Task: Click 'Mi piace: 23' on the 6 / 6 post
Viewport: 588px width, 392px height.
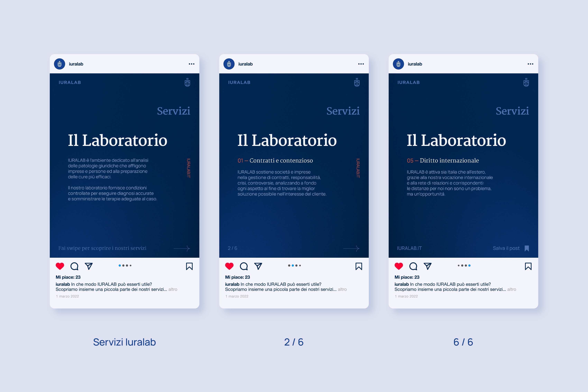Action: click(407, 277)
